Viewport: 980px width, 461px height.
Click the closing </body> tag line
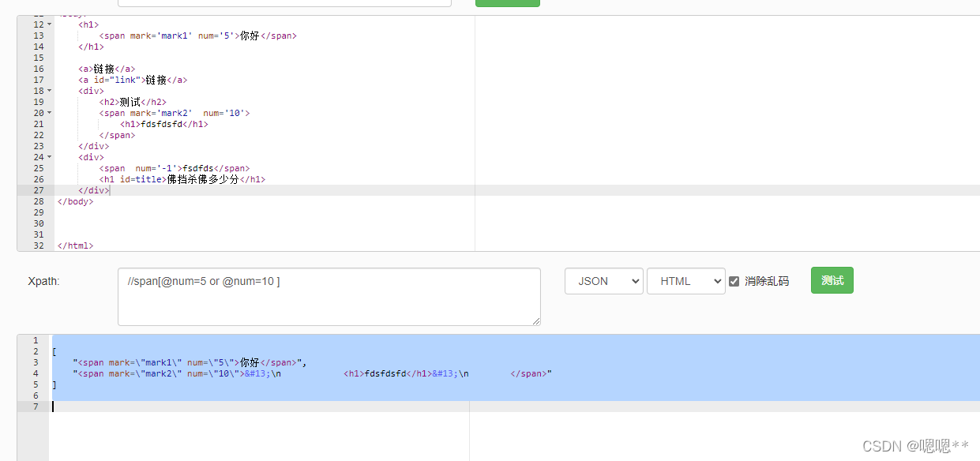(x=75, y=201)
